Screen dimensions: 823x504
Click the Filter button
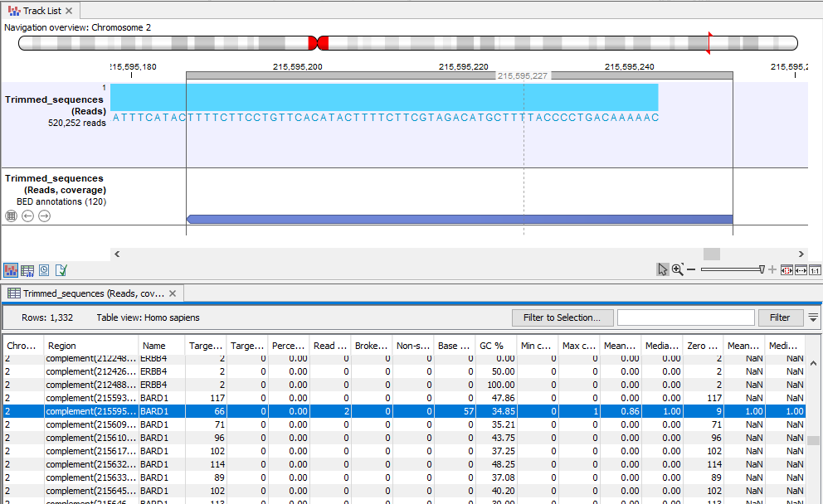click(x=780, y=317)
